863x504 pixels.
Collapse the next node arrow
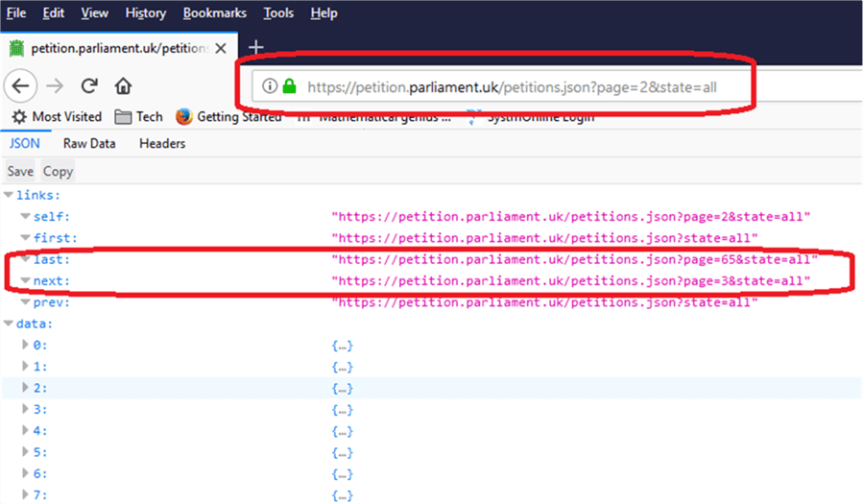coord(25,280)
